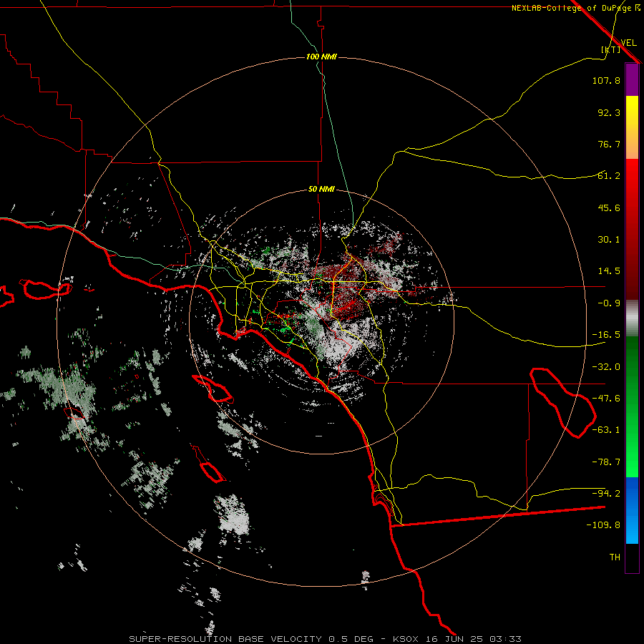Click the 100 NMI range ring label
The image size is (644, 644).
point(321,57)
